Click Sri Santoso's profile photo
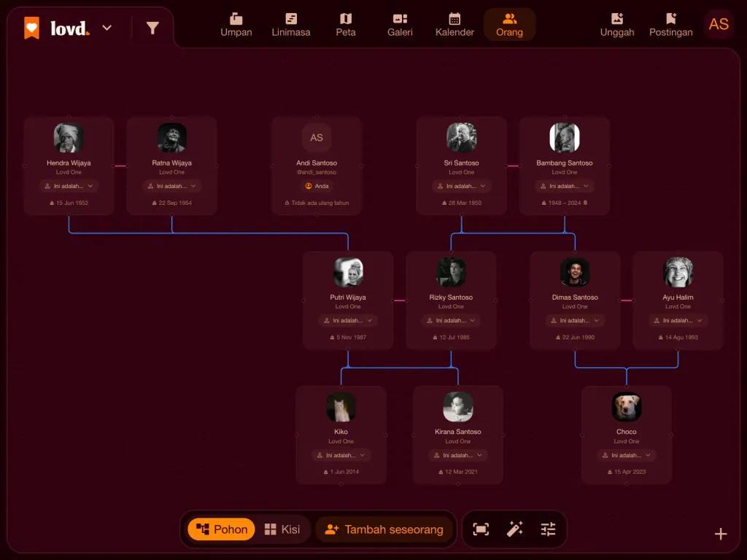 pos(461,138)
